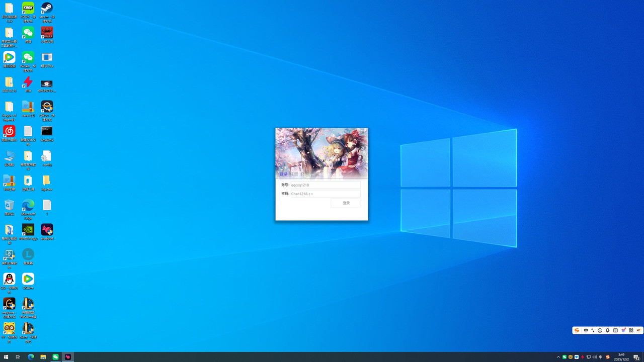644x362 pixels.
Task: Select the 此电脑 This PC icon
Action: point(9,158)
